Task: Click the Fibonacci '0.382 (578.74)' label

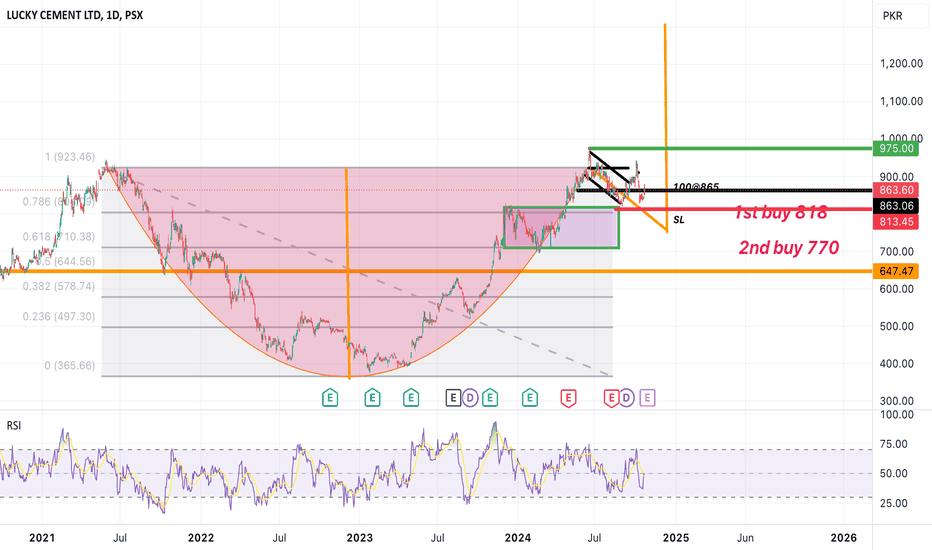Action: (x=59, y=286)
